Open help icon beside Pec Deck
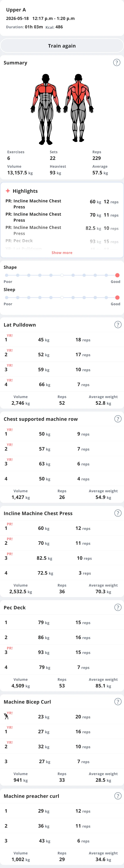 (118, 607)
